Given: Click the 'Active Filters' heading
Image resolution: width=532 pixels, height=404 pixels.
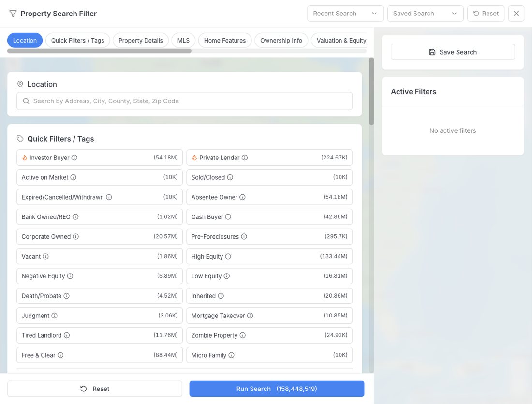Looking at the screenshot, I should [x=413, y=91].
